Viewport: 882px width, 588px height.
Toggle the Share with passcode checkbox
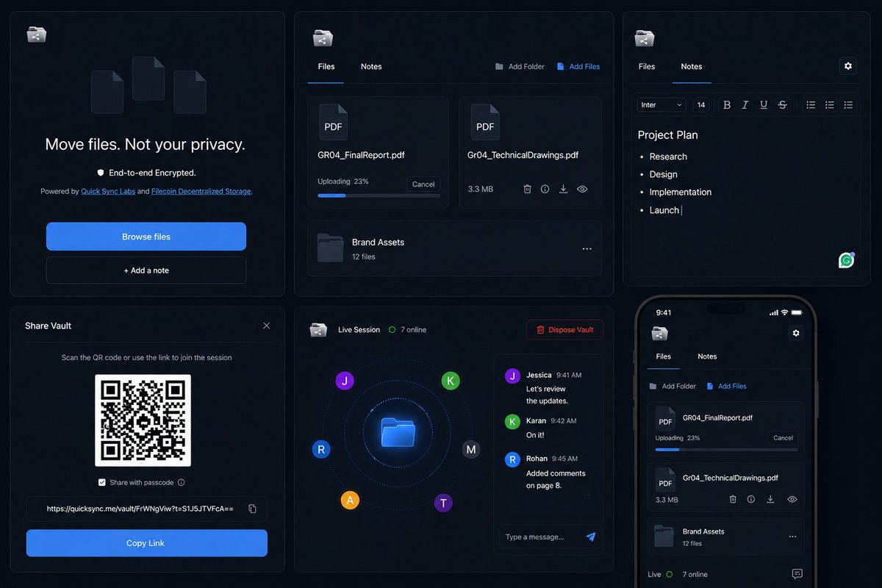(x=102, y=482)
